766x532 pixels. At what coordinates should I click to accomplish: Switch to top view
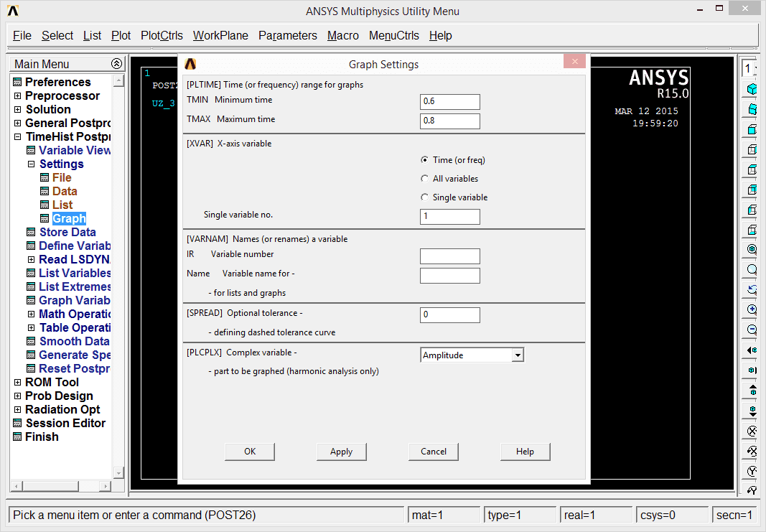(x=752, y=169)
